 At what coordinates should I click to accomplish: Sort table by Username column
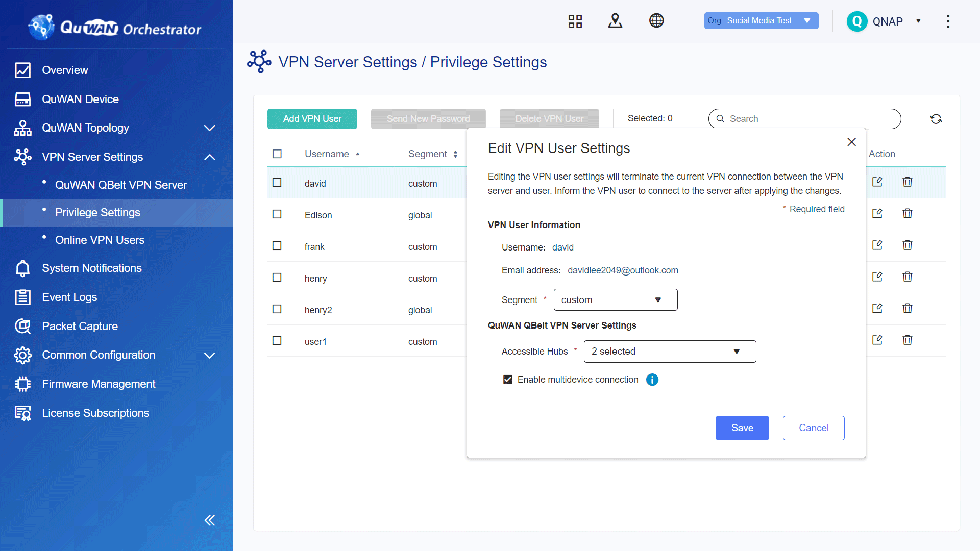pos(332,154)
